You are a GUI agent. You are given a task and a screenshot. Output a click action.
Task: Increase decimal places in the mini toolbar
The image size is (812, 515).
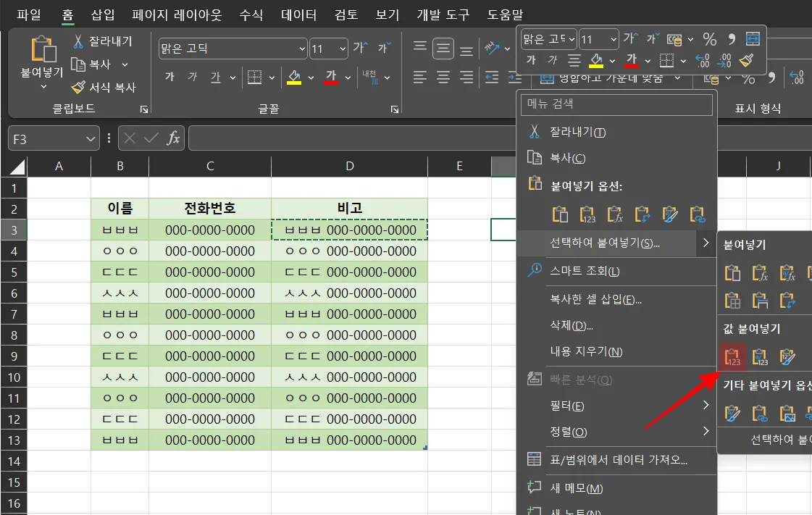(702, 61)
